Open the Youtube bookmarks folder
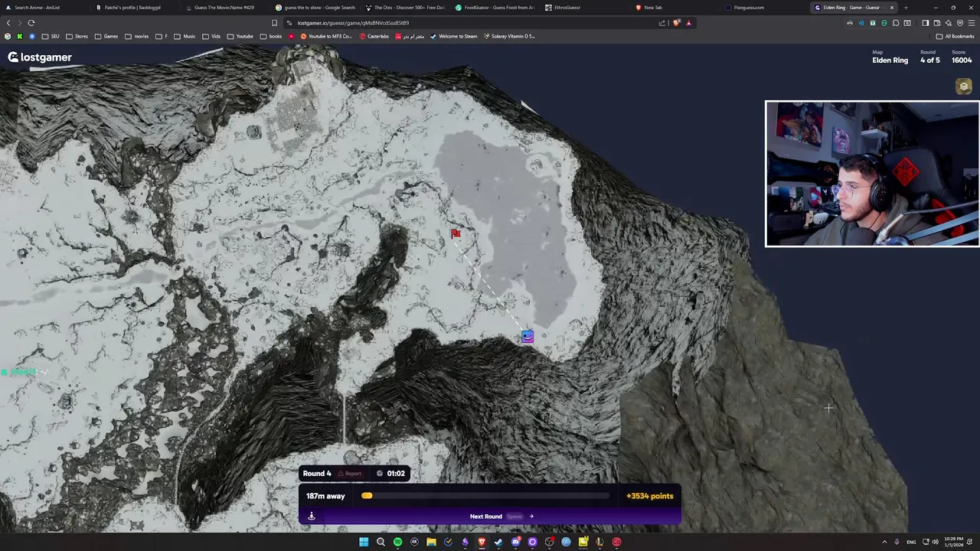The width and height of the screenshot is (980, 551). [240, 36]
